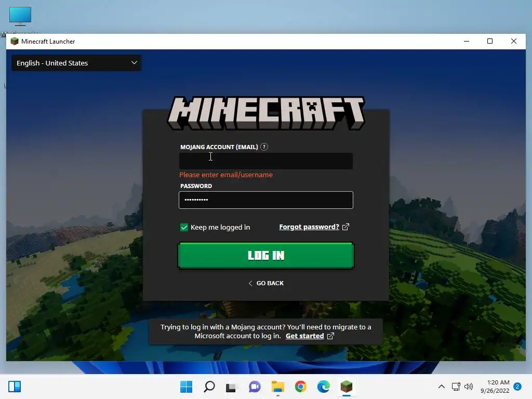Open the Widgets panel icon on taskbar

pyautogui.click(x=15, y=387)
